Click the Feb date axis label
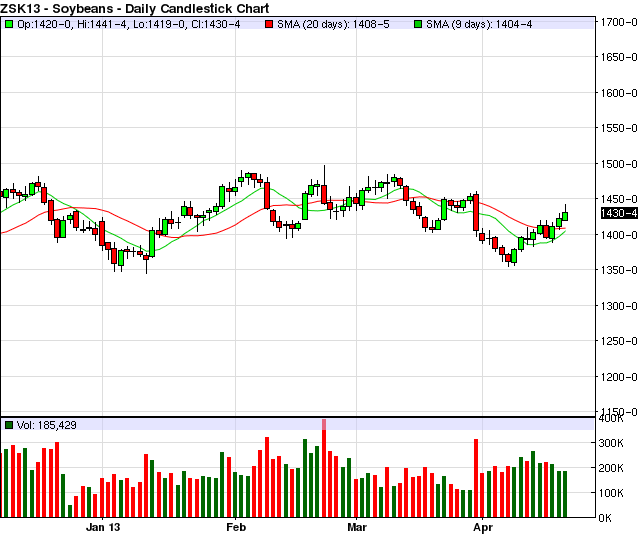Viewport: 640px width, 536px height. click(236, 527)
